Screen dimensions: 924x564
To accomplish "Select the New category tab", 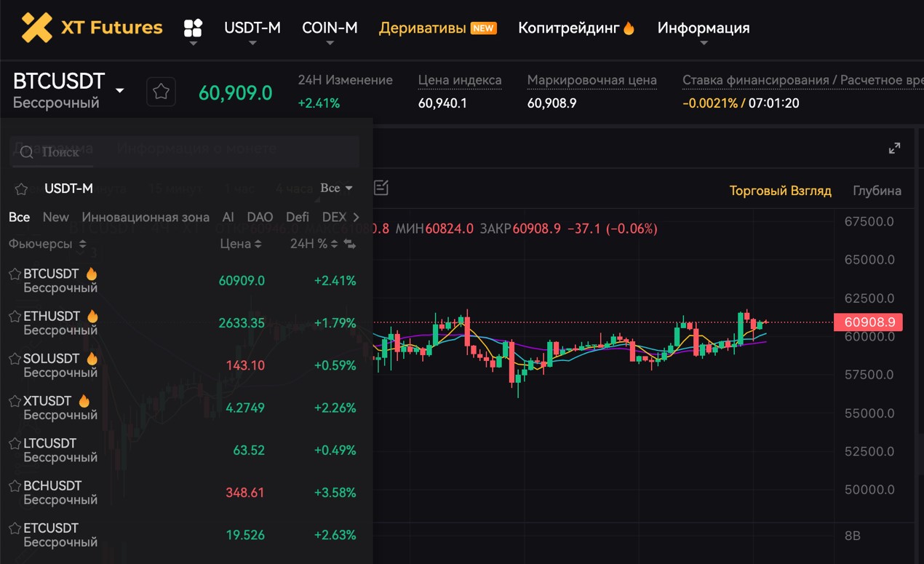I will pos(56,217).
